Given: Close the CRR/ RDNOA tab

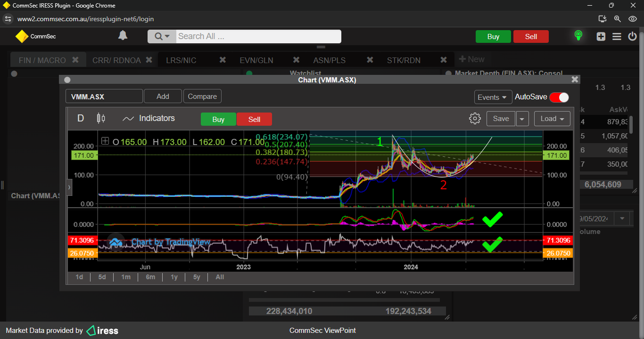Looking at the screenshot, I should pyautogui.click(x=149, y=60).
